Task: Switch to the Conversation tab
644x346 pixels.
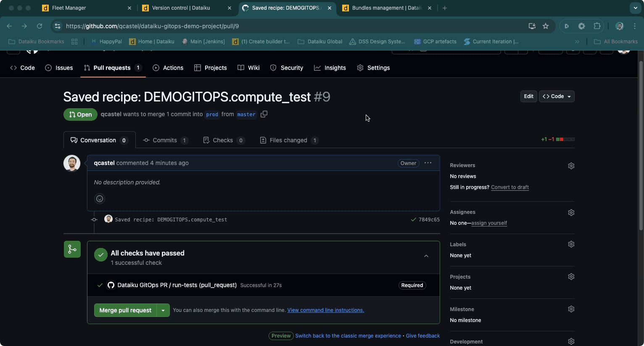Action: 99,140
